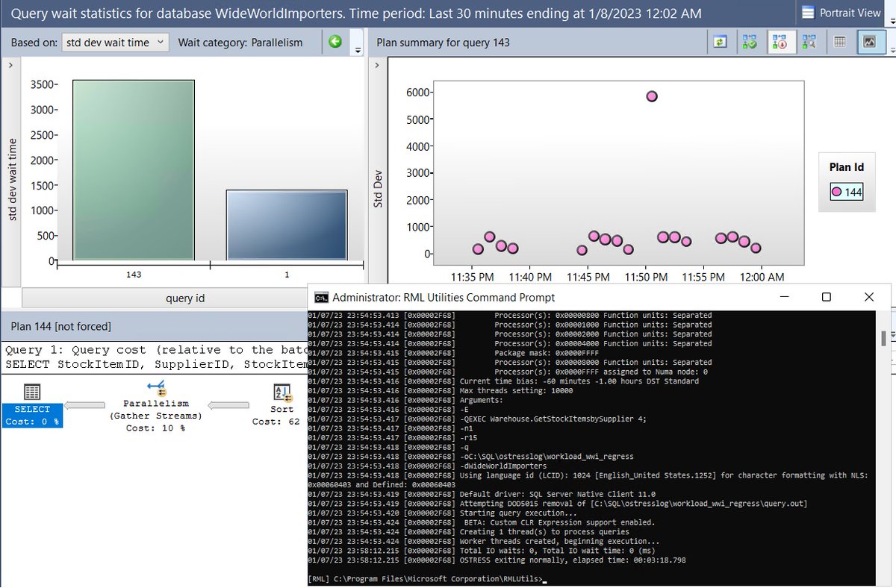Image resolution: width=896 pixels, height=588 pixels.
Task: Refresh the query wait statistics data
Action: pos(720,41)
